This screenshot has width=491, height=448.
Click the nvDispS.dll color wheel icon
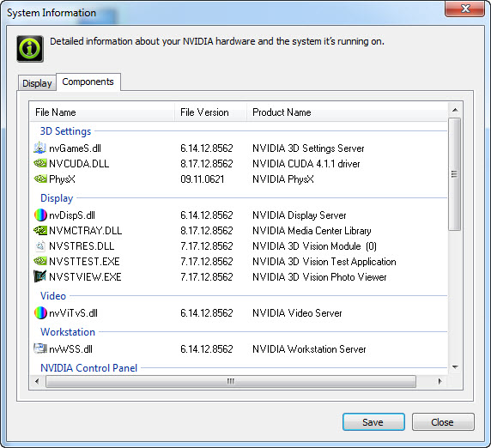40,215
